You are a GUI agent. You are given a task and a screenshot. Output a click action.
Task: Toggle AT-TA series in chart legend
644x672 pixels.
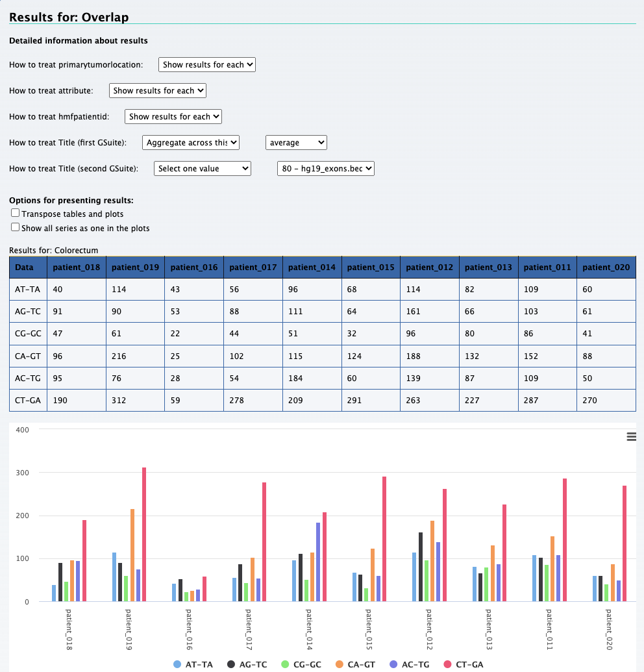[193, 664]
